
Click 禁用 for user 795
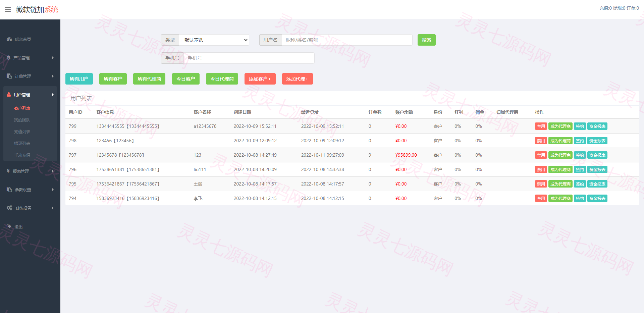tap(541, 184)
